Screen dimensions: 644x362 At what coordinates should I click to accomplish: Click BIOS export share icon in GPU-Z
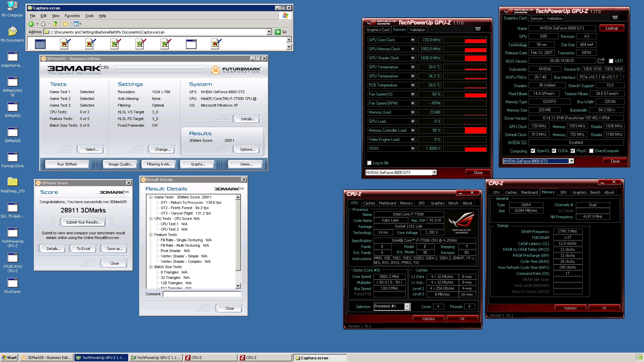601,61
